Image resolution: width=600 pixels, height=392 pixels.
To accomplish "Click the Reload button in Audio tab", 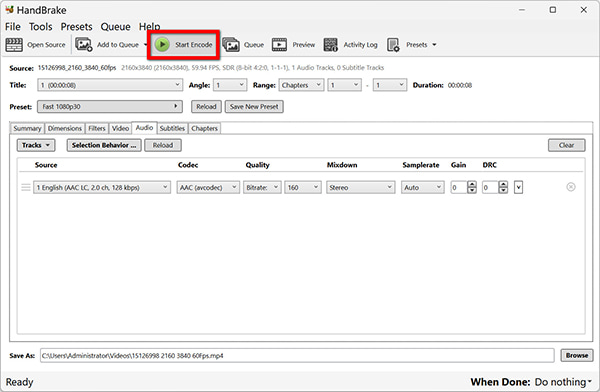I will click(163, 145).
